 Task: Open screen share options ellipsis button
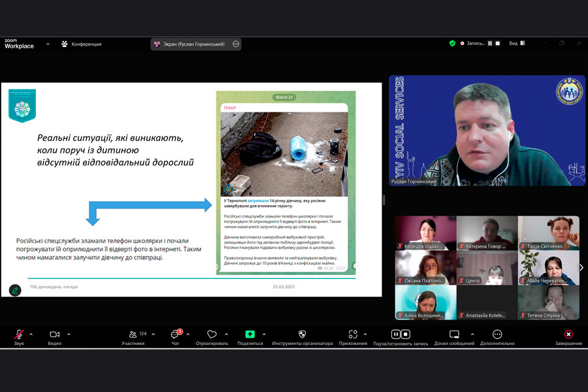(x=236, y=44)
